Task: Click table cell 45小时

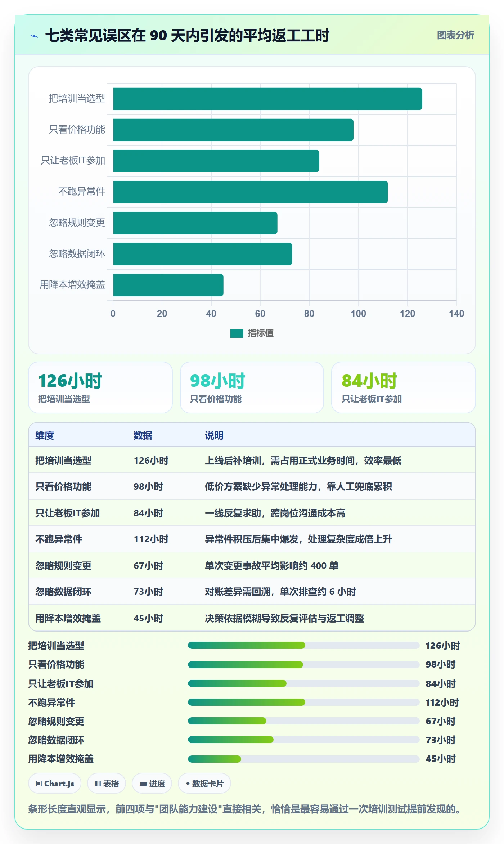Action: [x=148, y=618]
